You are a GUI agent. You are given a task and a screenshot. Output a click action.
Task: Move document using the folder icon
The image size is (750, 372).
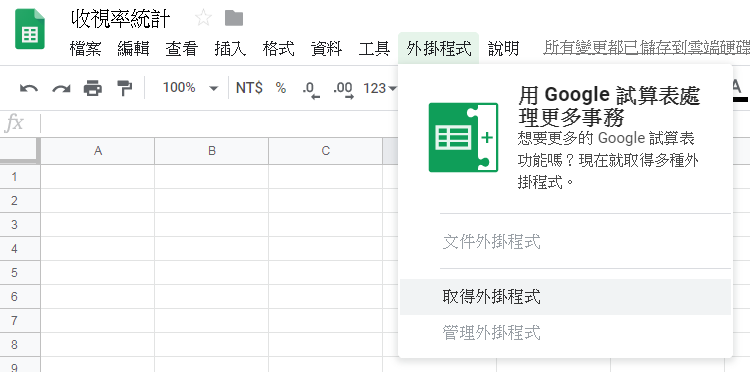(234, 18)
